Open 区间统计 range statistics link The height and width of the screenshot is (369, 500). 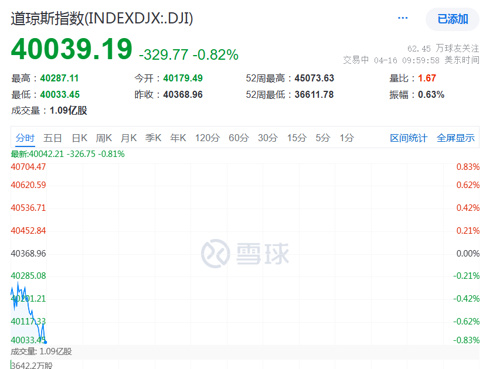coord(408,138)
